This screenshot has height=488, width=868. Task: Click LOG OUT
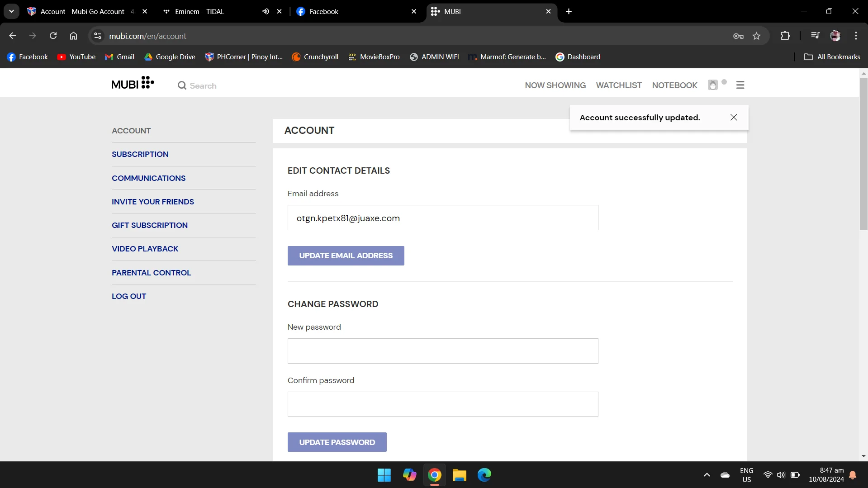pos(129,296)
